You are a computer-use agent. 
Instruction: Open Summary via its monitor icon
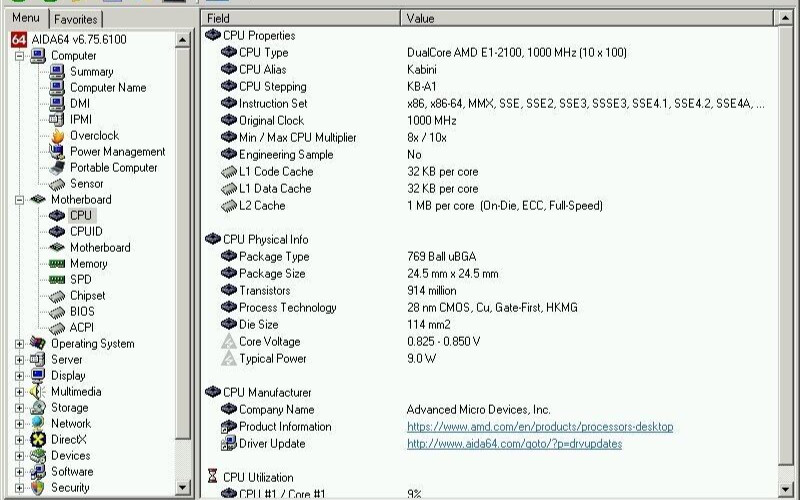(x=57, y=71)
